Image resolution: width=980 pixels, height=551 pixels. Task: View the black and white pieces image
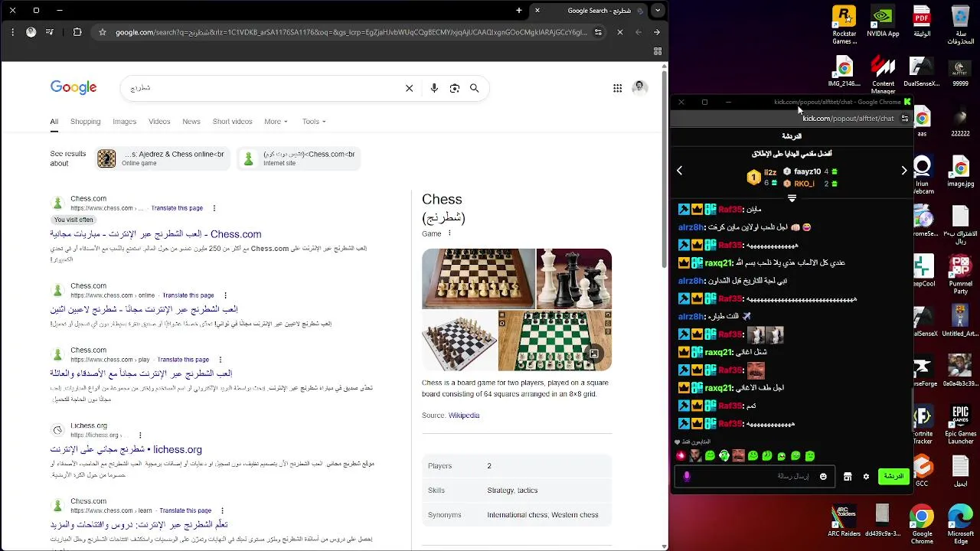(573, 279)
